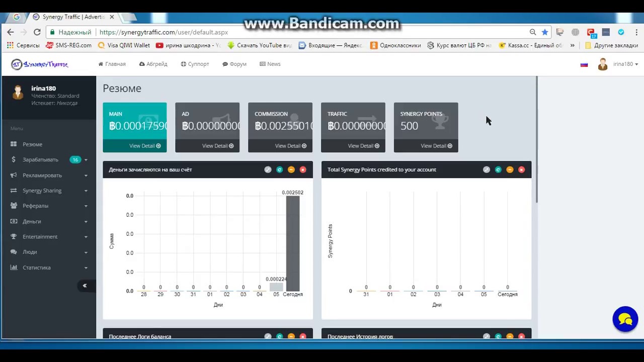Screen dimensions: 644x362
Task: Expand the Зарабатывать sidebar menu
Action: [x=48, y=160]
